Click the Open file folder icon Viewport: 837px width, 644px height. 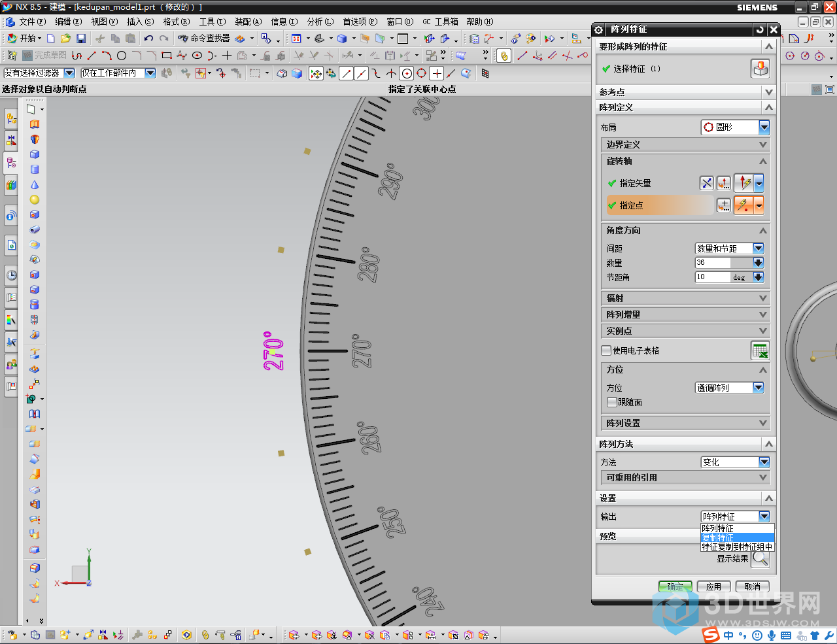65,39
